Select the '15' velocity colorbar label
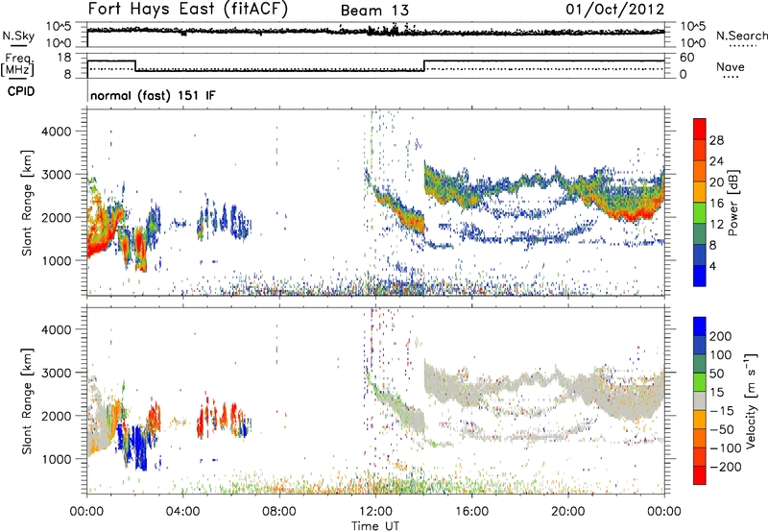This screenshot has width=768, height=532. (x=716, y=392)
